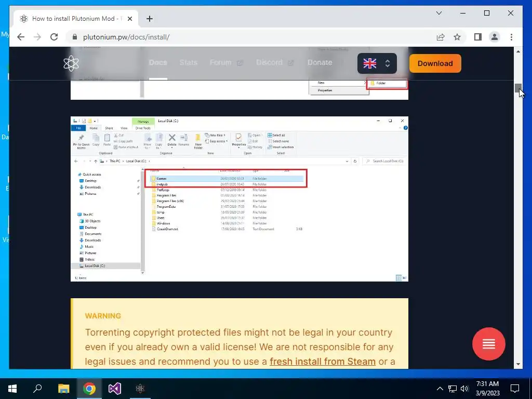Expand the UK flag language selector
Screen dimensions: 532x399
[377, 63]
